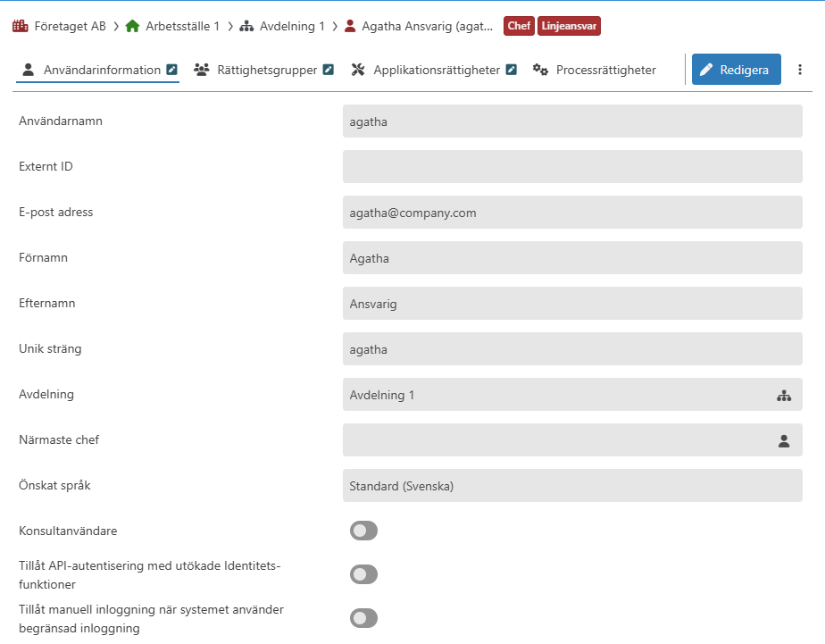Toggle the Konsultanvändare switch
The image size is (825, 644).
363,531
